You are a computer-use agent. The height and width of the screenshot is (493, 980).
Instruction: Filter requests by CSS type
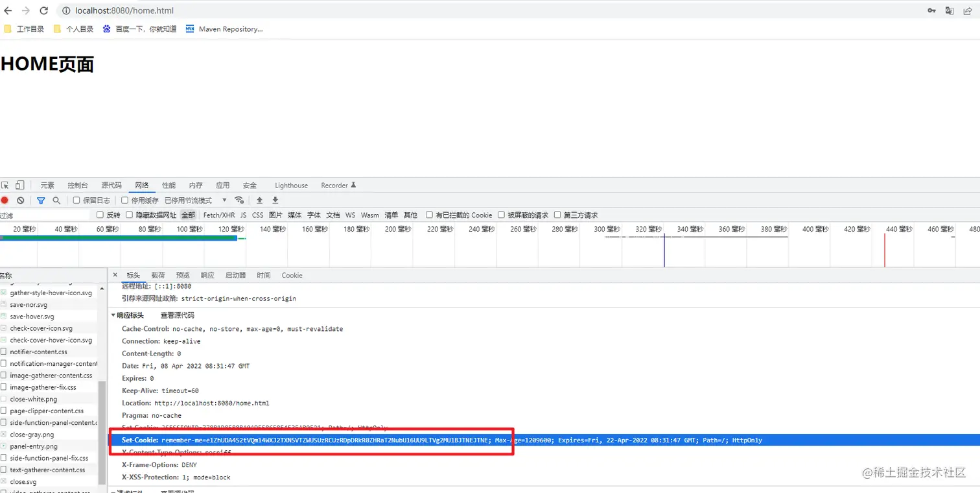(x=258, y=215)
